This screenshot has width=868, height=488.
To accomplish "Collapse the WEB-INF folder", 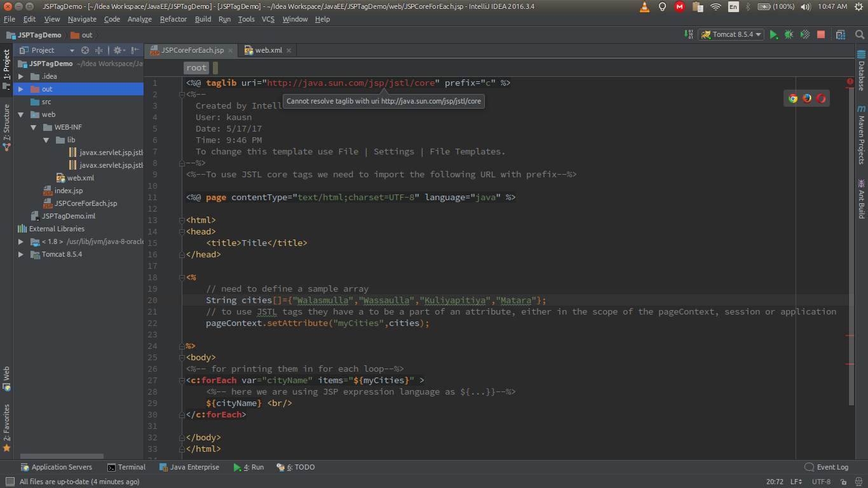I will tap(34, 127).
